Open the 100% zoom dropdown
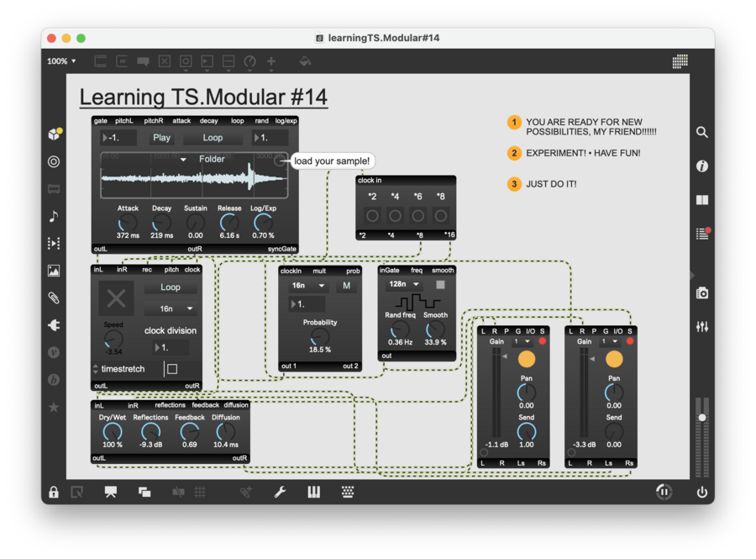The height and width of the screenshot is (559, 756). tap(61, 61)
